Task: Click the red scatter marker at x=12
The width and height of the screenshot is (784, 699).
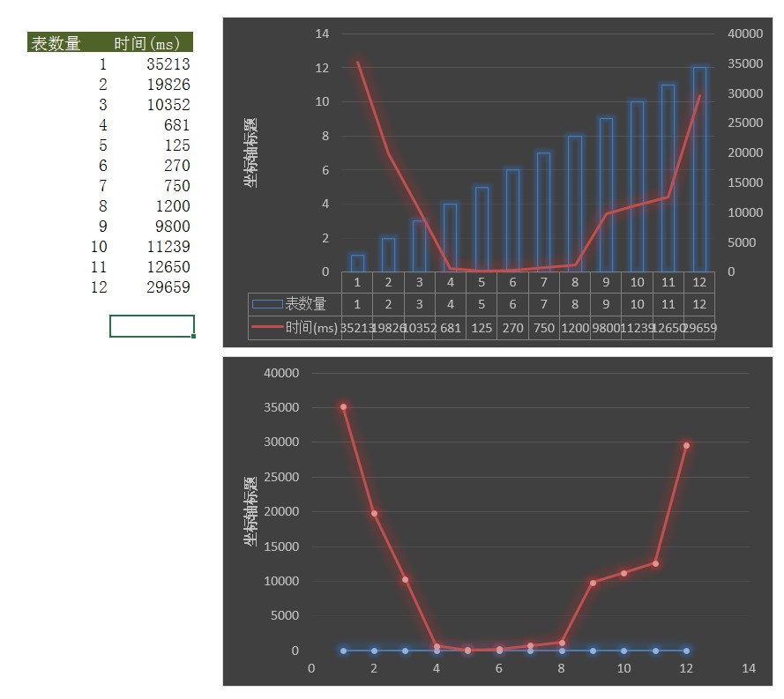Action: tap(686, 445)
